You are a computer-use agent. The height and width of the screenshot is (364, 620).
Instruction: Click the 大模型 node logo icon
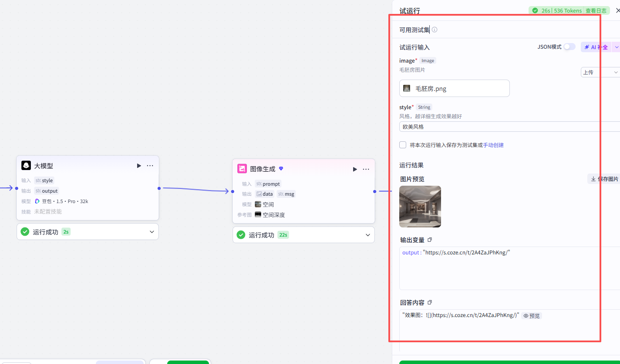26,166
